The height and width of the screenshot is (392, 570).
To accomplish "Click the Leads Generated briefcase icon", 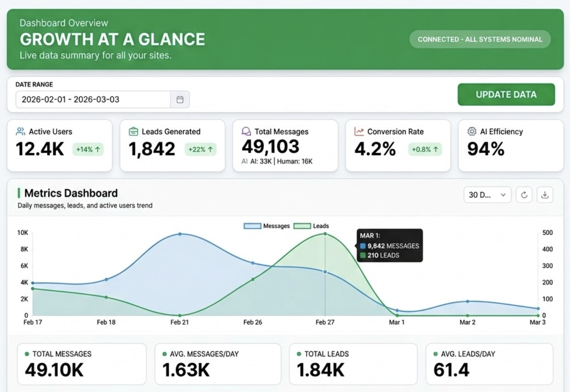I will [x=133, y=132].
